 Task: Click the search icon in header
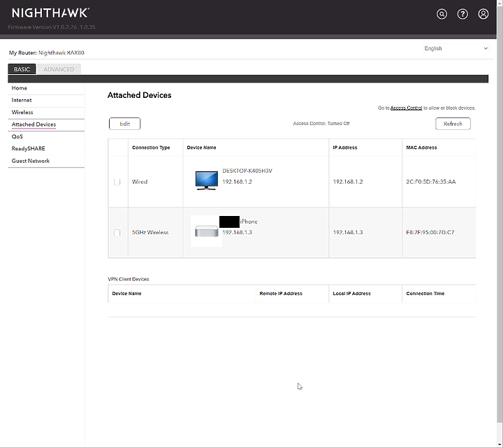(442, 14)
